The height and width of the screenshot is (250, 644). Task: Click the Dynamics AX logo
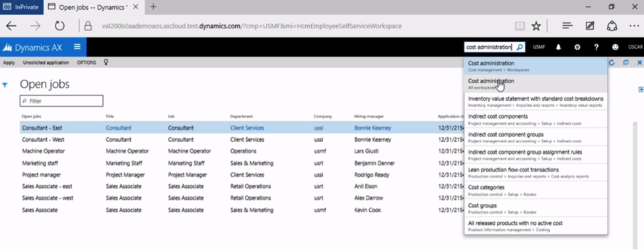pyautogui.click(x=32, y=47)
